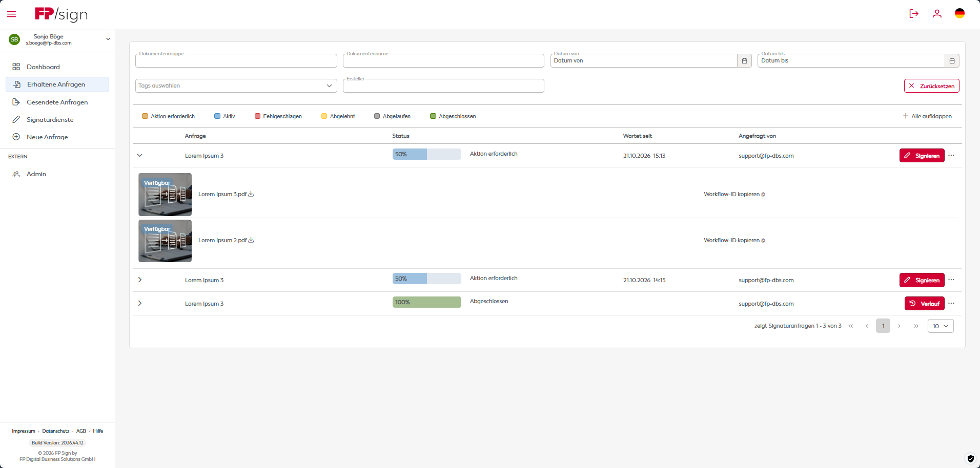The width and height of the screenshot is (980, 468).
Task: Toggle the Aktion erforderlich status filter
Action: point(169,116)
